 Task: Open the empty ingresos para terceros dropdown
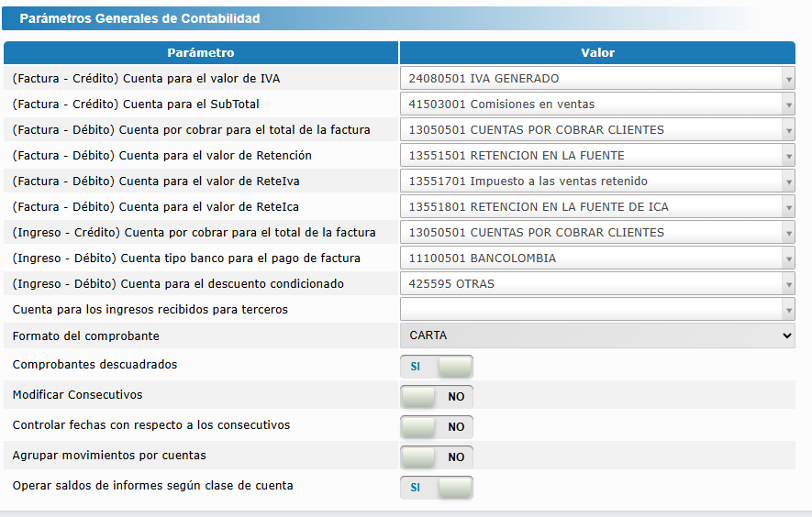[x=597, y=310]
